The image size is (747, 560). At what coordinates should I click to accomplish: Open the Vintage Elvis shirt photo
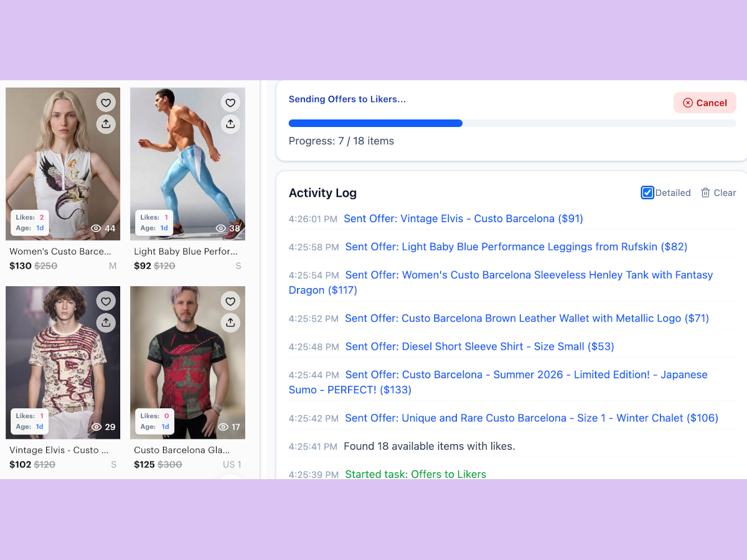coord(63,363)
